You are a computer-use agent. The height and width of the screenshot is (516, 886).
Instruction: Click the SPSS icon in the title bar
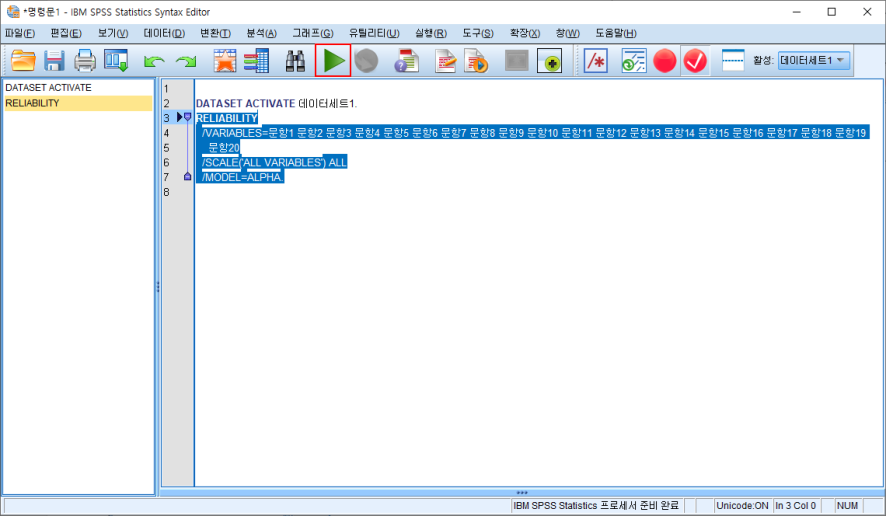pos(13,11)
